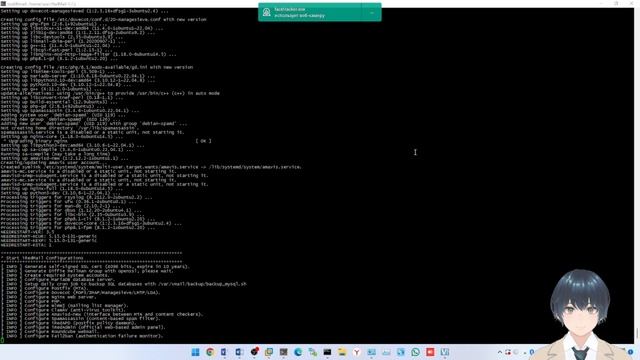Click the "[ OK ]" status text
Image resolution: width=640 pixels, height=360 pixels.
click(x=203, y=141)
